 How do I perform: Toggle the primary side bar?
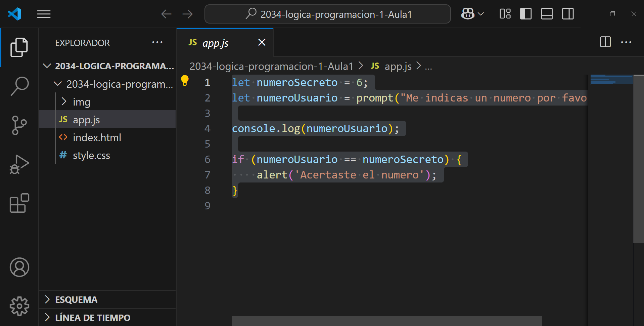click(x=526, y=14)
